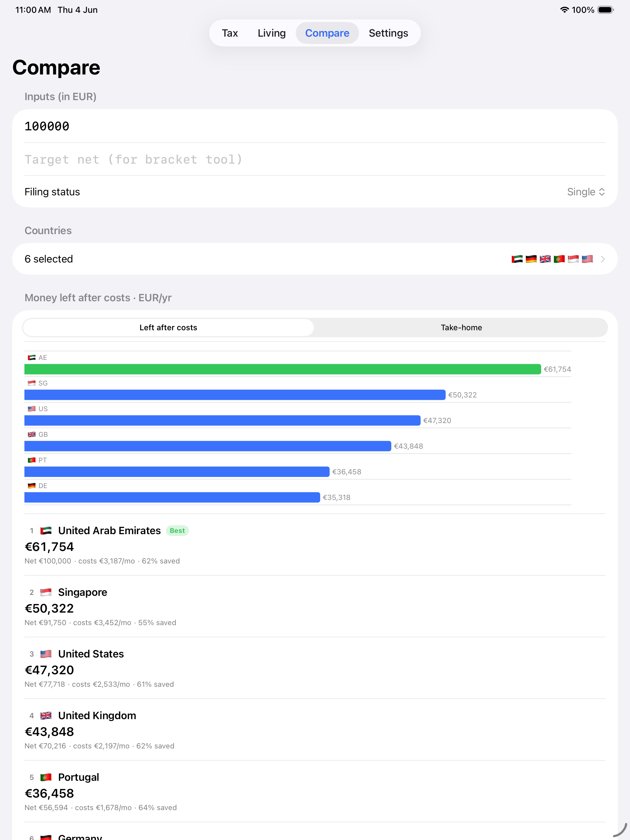
Task: Click Net €56,594 details for Portugal
Action: (101, 807)
